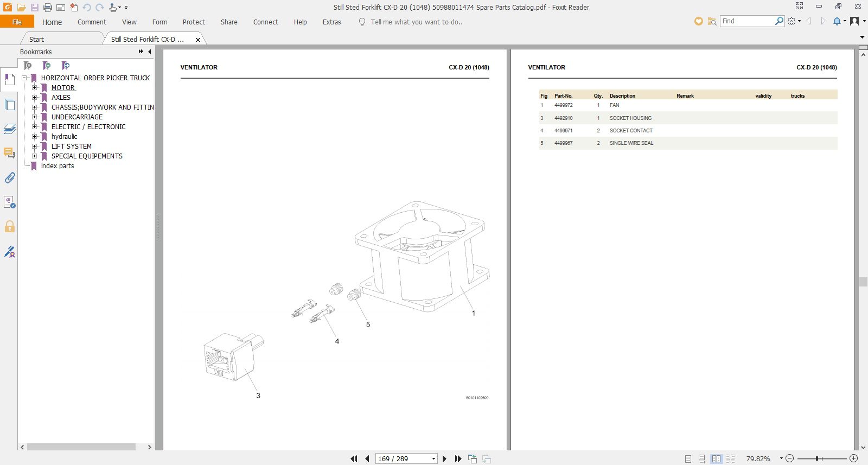868x465 pixels.
Task: Open a file with the folder icon
Action: [x=21, y=8]
